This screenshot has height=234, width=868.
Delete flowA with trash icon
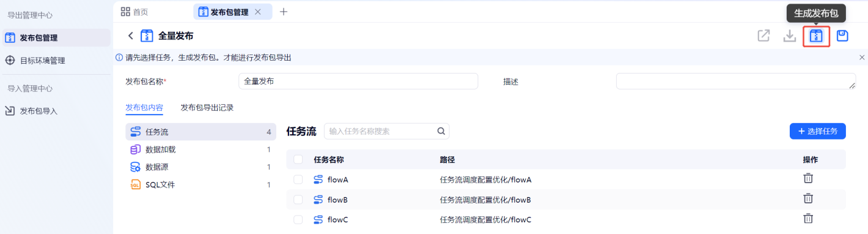pyautogui.click(x=808, y=178)
